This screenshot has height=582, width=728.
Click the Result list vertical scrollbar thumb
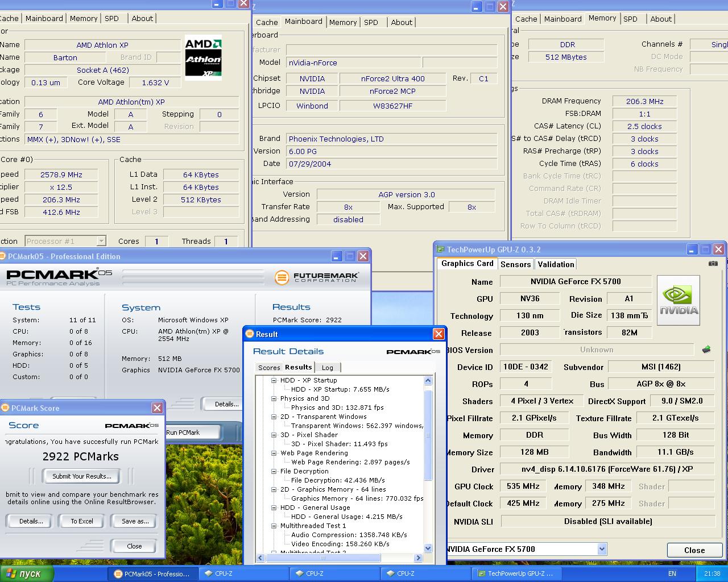pos(429,435)
